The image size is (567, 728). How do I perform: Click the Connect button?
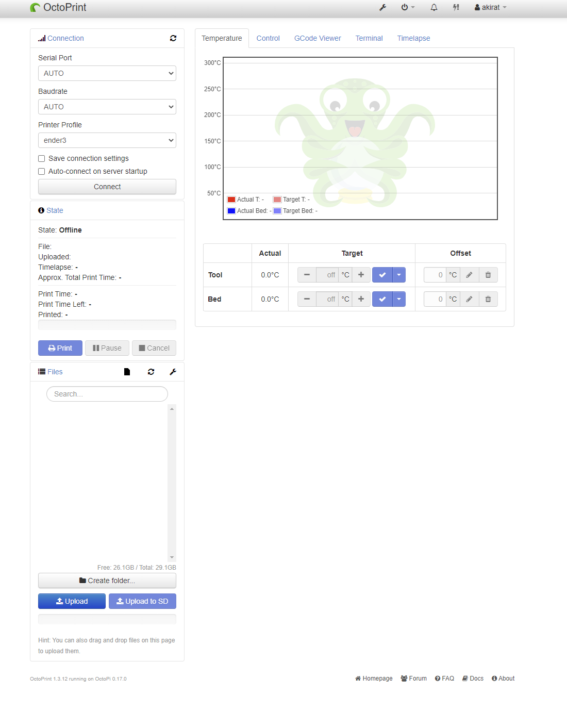point(107,187)
